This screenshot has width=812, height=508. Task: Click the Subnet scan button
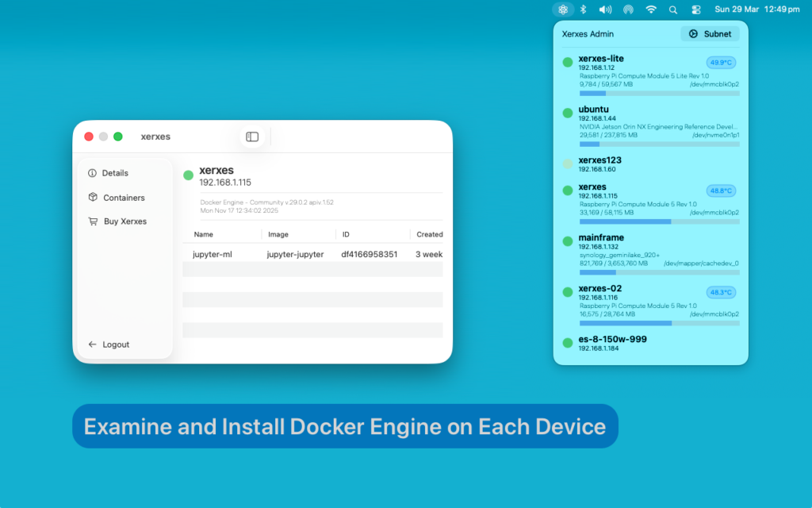(710, 34)
